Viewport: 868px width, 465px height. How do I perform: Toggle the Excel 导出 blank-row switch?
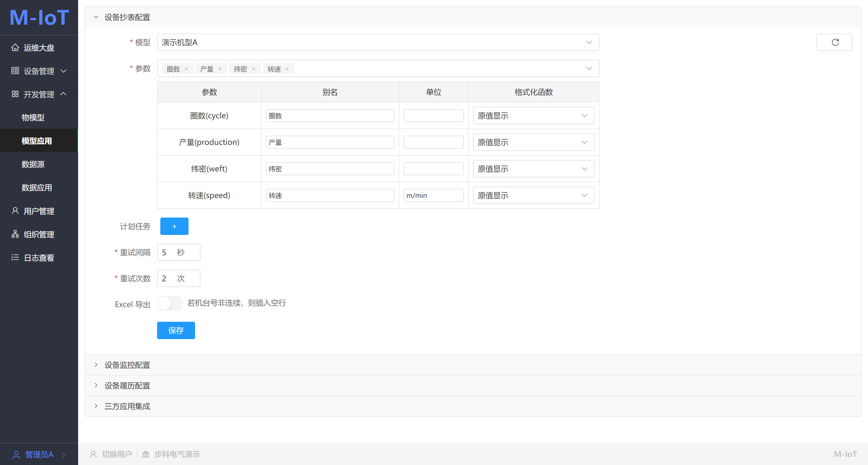[170, 303]
